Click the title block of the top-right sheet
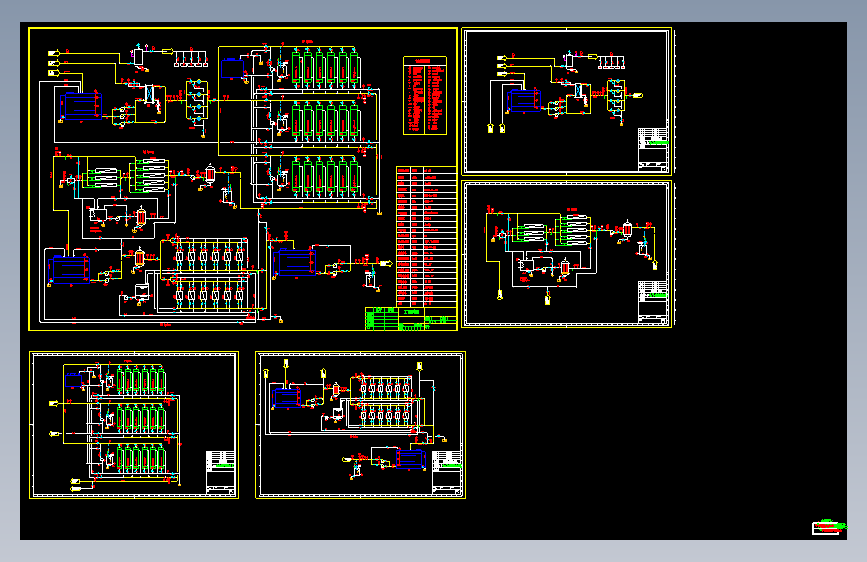Viewport: 867px width, 562px height. pos(653,149)
